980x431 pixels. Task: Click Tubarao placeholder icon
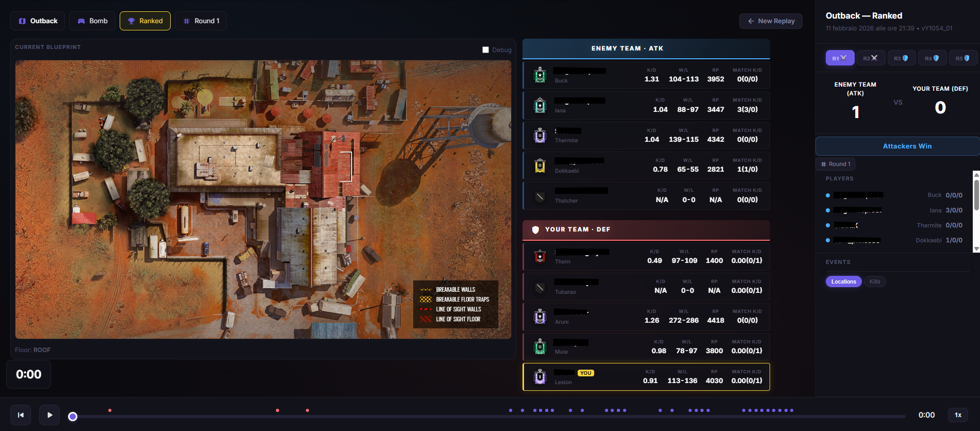click(540, 287)
